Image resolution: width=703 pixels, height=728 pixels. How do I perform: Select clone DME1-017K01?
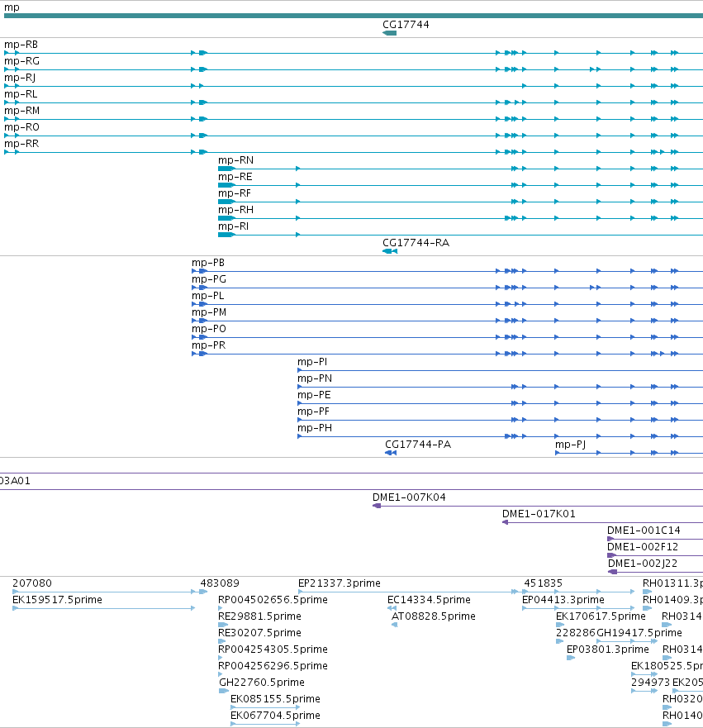[x=539, y=514]
